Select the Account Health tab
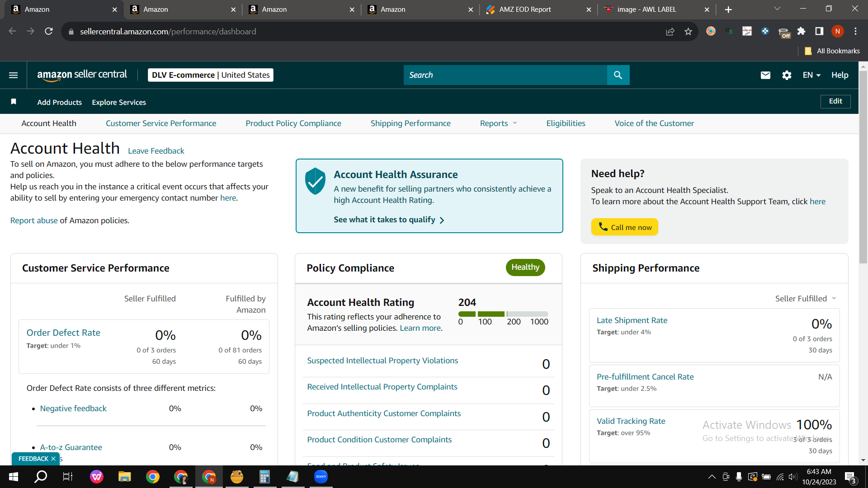 tap(49, 123)
